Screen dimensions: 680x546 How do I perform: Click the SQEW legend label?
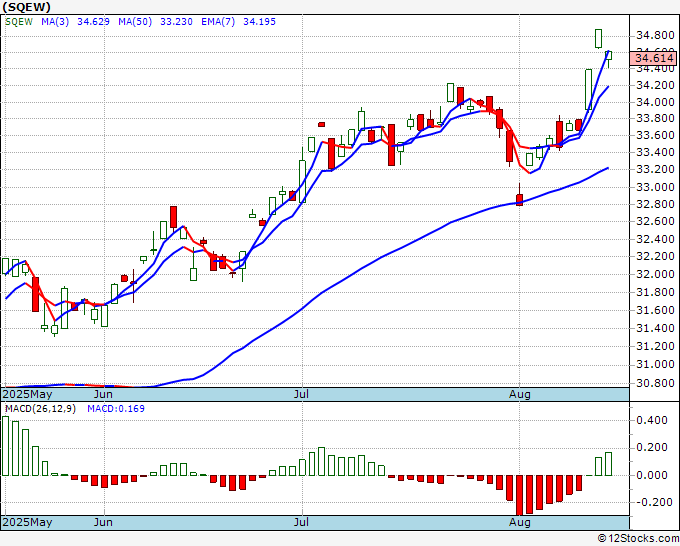(x=19, y=22)
